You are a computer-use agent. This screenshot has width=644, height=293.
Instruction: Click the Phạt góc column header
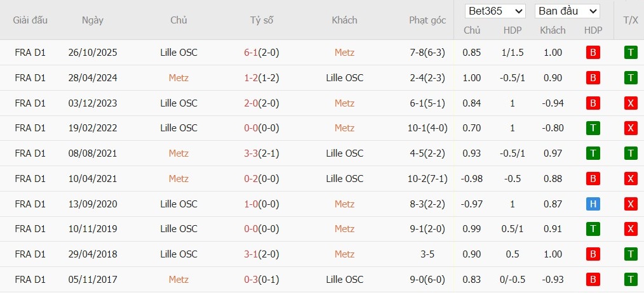tap(427, 20)
